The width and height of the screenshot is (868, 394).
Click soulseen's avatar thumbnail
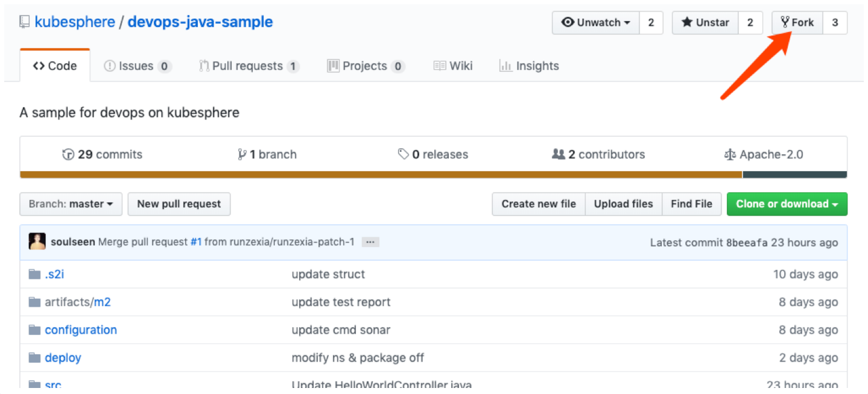pyautogui.click(x=37, y=242)
